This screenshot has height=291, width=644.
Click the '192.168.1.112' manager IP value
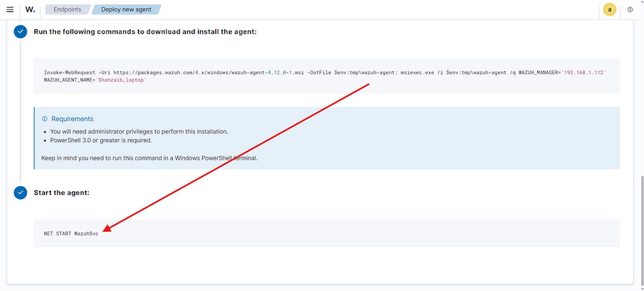pos(584,72)
